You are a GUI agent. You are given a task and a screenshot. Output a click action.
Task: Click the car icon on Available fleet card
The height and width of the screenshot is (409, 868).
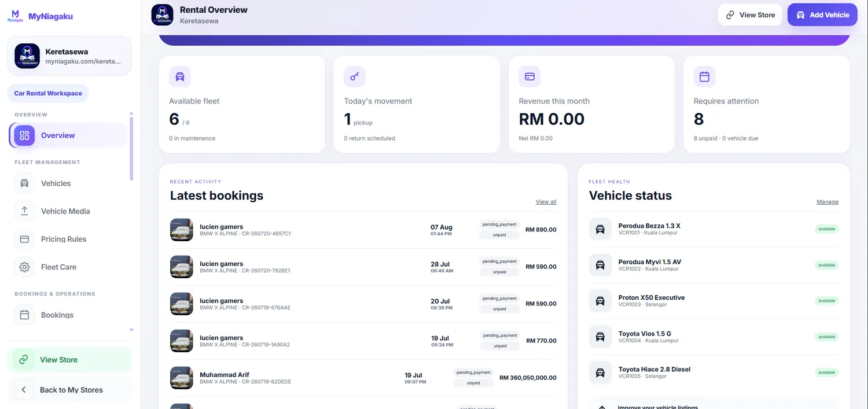point(180,76)
